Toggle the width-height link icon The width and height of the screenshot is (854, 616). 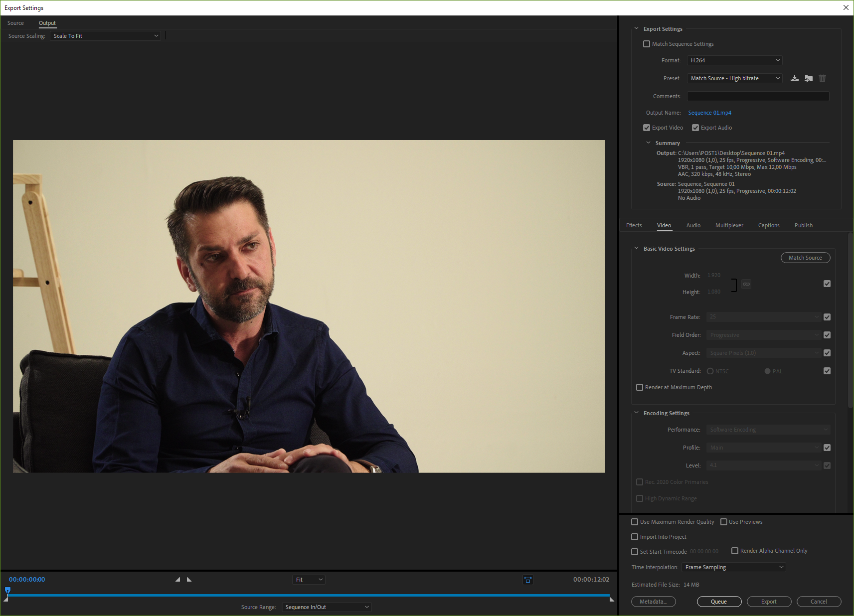[746, 284]
